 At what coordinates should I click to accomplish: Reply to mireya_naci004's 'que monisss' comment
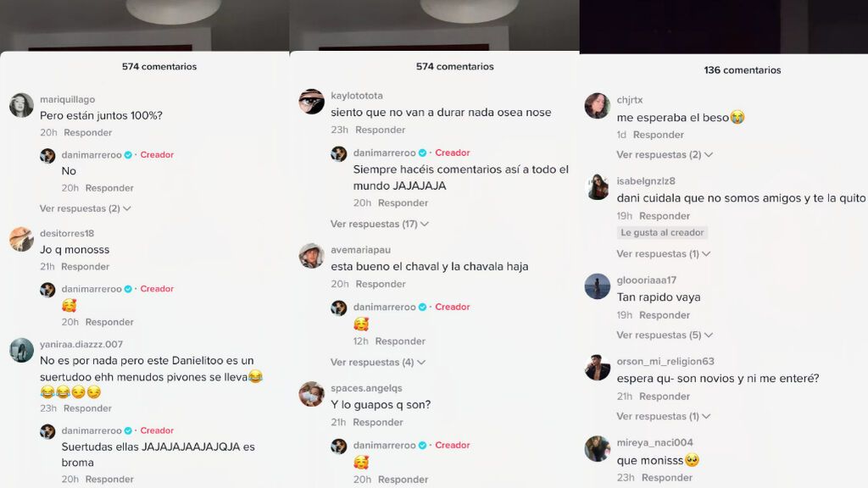click(667, 478)
